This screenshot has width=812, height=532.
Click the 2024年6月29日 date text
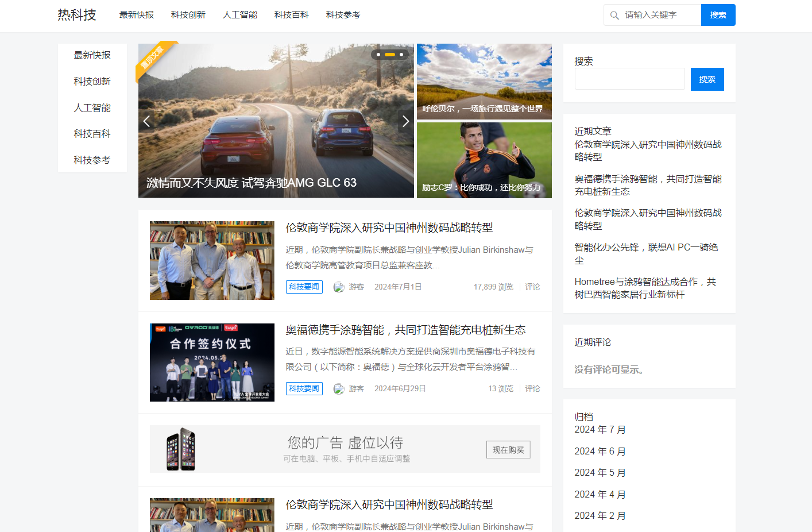click(400, 388)
